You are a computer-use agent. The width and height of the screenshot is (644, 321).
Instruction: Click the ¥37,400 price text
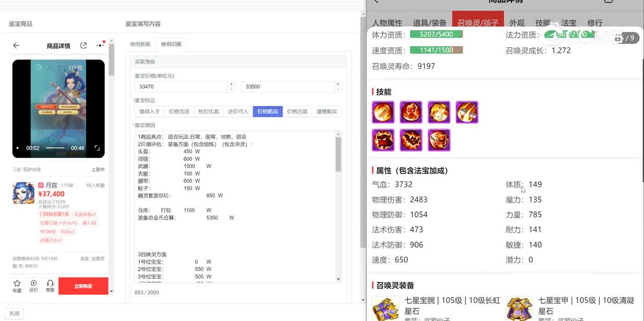pyautogui.click(x=51, y=194)
